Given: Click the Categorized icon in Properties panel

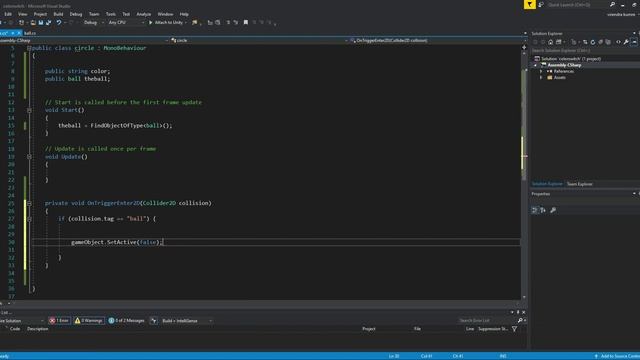Looking at the screenshot, I should point(535,210).
